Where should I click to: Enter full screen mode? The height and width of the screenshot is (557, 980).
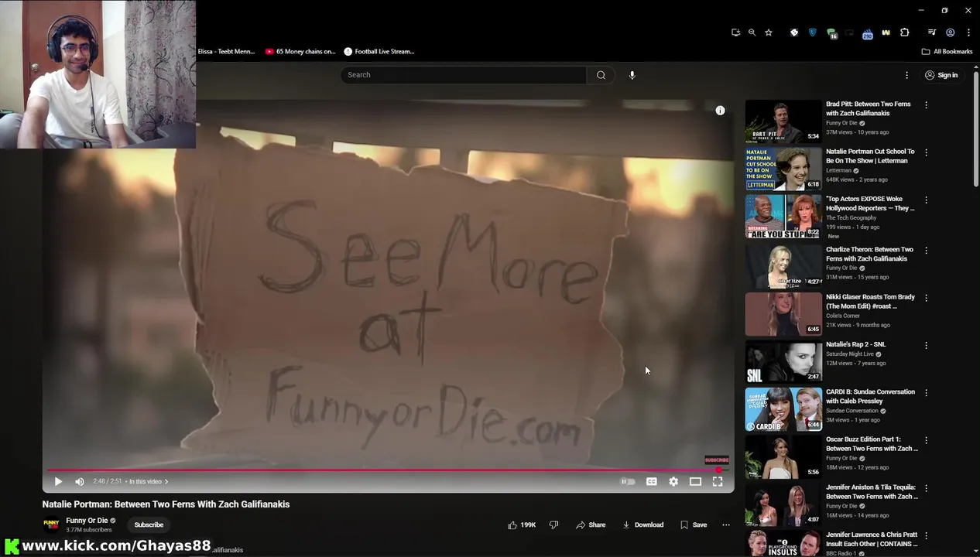point(718,481)
